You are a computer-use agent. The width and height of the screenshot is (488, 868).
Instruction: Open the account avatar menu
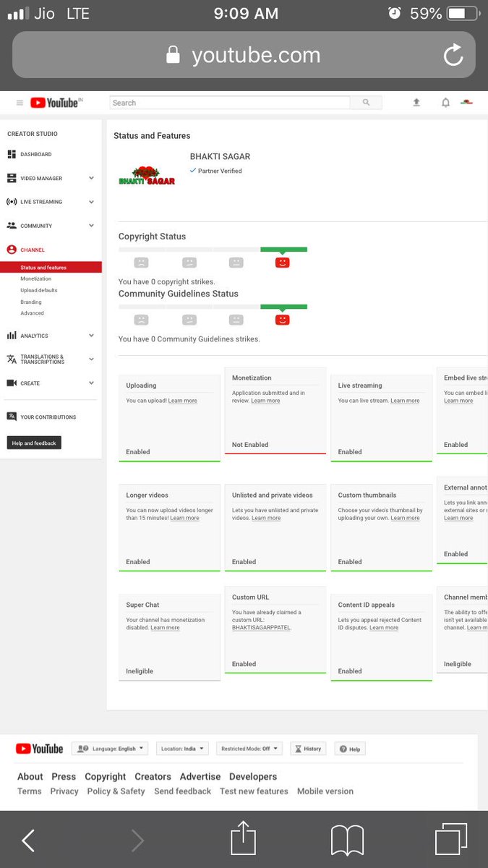(x=467, y=103)
